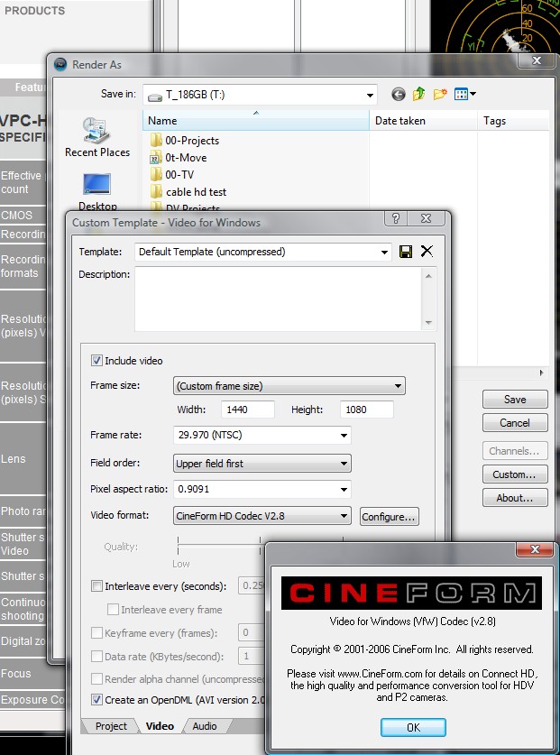Viewport: 560px width, 755px height.
Task: Create new folder icon in Render As
Action: click(x=440, y=94)
